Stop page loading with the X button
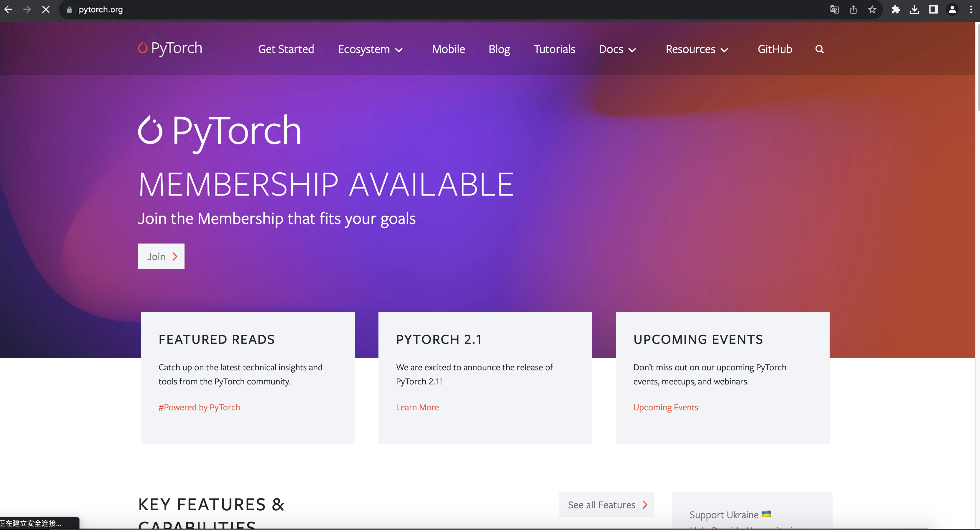Image resolution: width=980 pixels, height=530 pixels. (46, 9)
